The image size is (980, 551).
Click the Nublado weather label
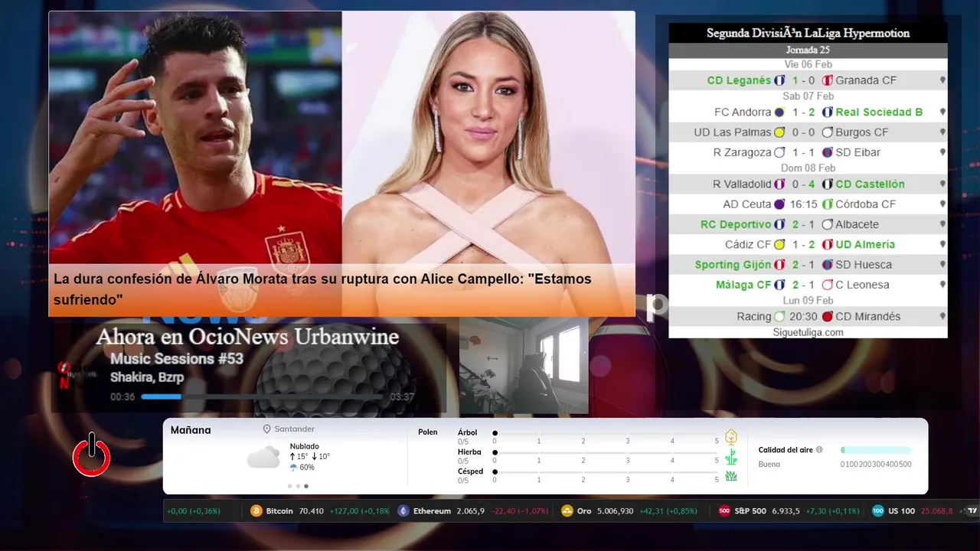pyautogui.click(x=305, y=446)
